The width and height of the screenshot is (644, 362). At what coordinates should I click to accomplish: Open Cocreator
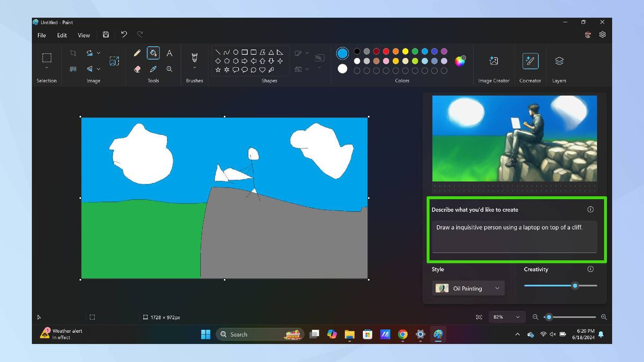click(x=530, y=62)
